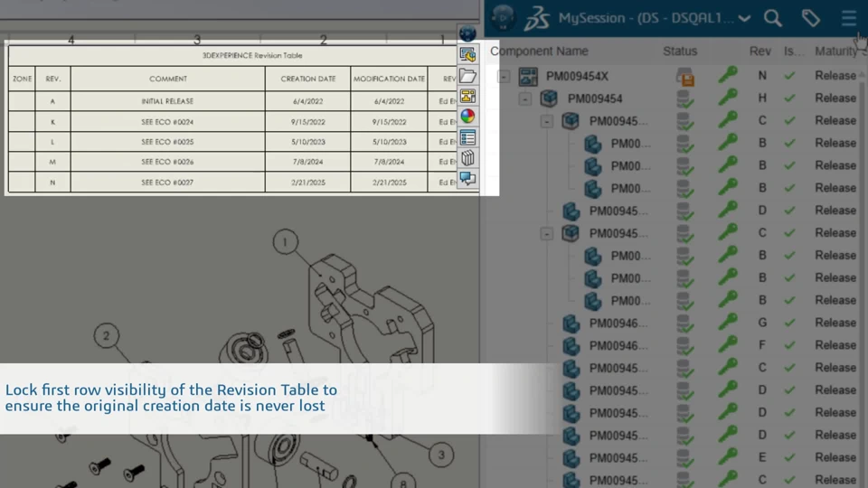Click the revision H value for PM009454

762,98
